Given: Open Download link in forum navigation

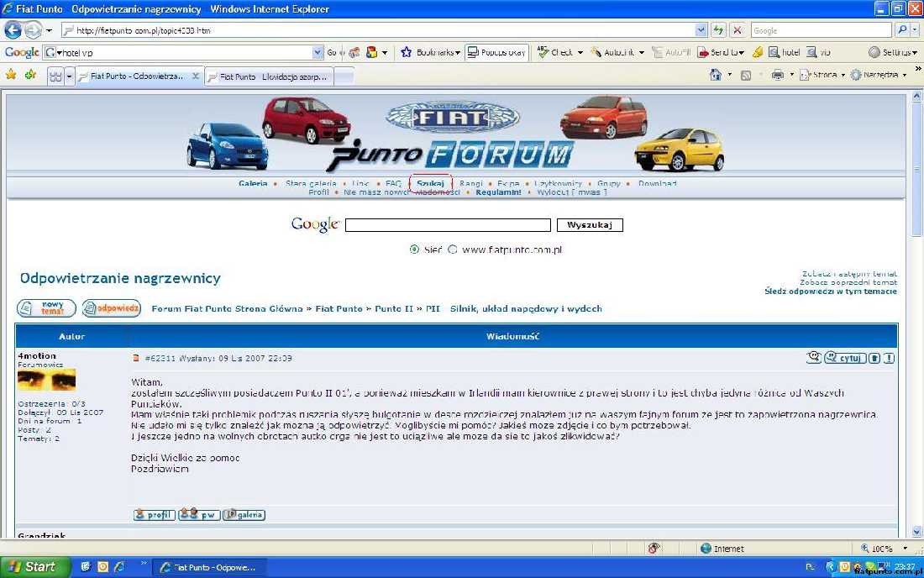Looking at the screenshot, I should coord(657,183).
